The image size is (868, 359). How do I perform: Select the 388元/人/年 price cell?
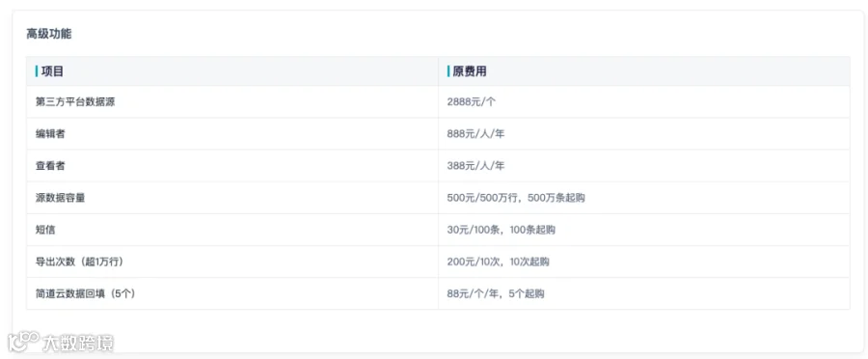click(x=475, y=166)
